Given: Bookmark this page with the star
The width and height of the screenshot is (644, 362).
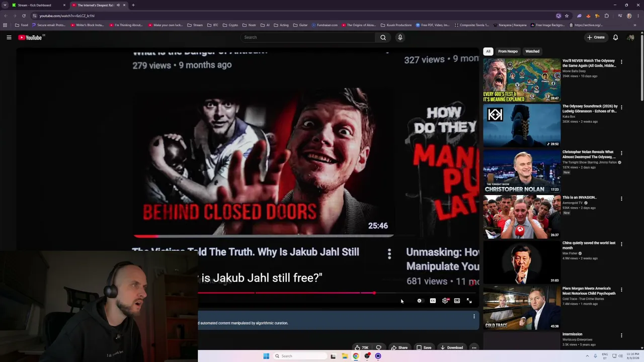Looking at the screenshot, I should pos(567,16).
